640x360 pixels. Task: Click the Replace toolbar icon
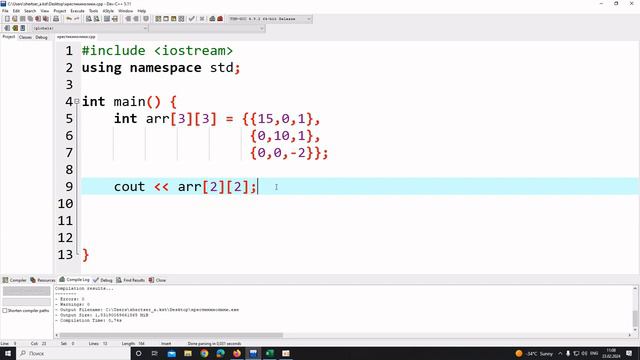(x=96, y=19)
